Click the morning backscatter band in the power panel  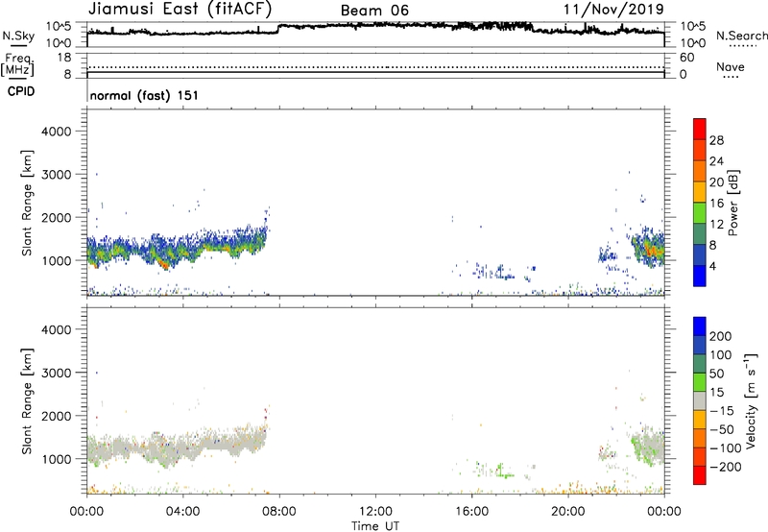(177, 250)
